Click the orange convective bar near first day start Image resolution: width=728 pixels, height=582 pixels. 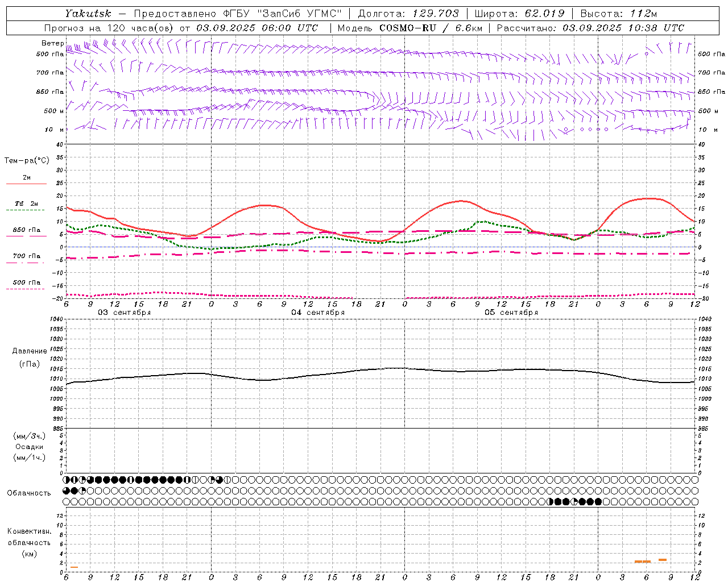[x=74, y=567]
